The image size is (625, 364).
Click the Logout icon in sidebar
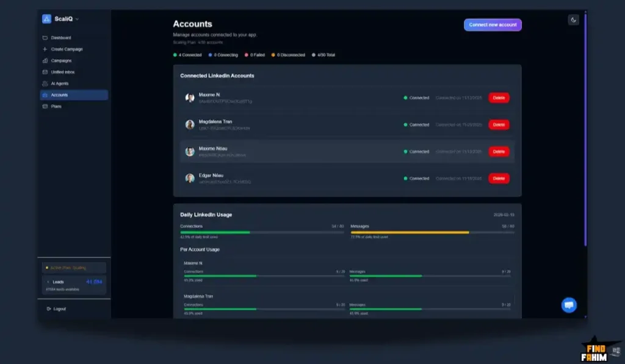[x=48, y=309]
